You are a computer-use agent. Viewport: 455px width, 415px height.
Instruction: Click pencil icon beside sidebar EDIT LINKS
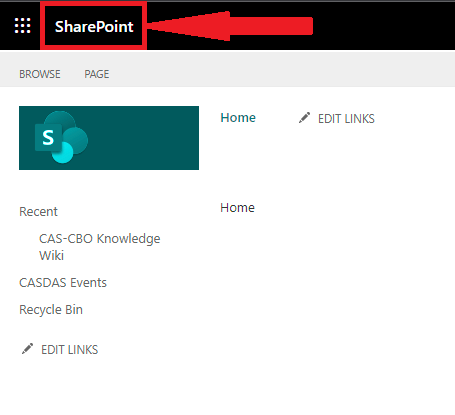tap(27, 349)
